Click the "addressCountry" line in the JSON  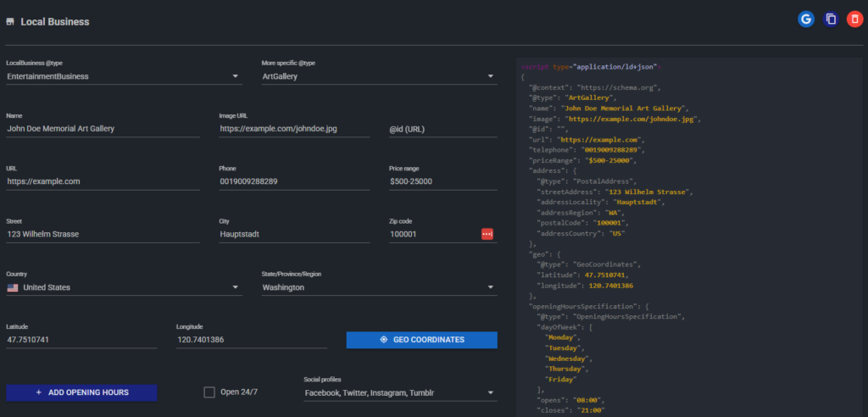[581, 234]
